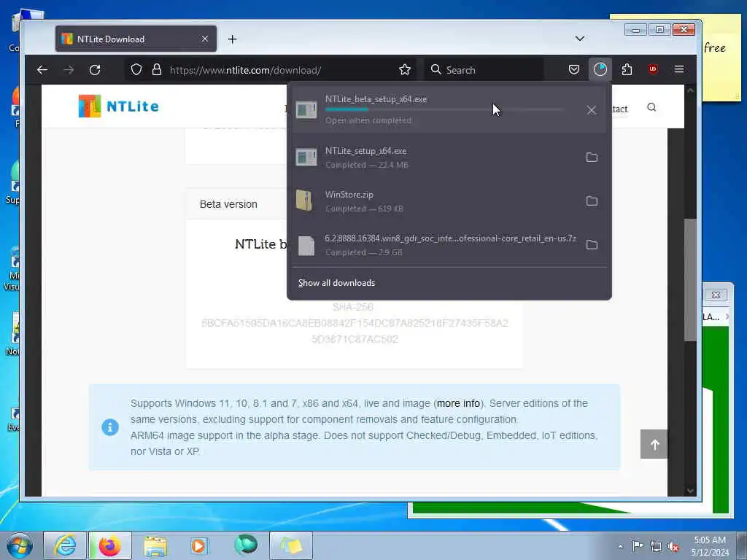Open Windows Media Player from the taskbar

point(199,545)
